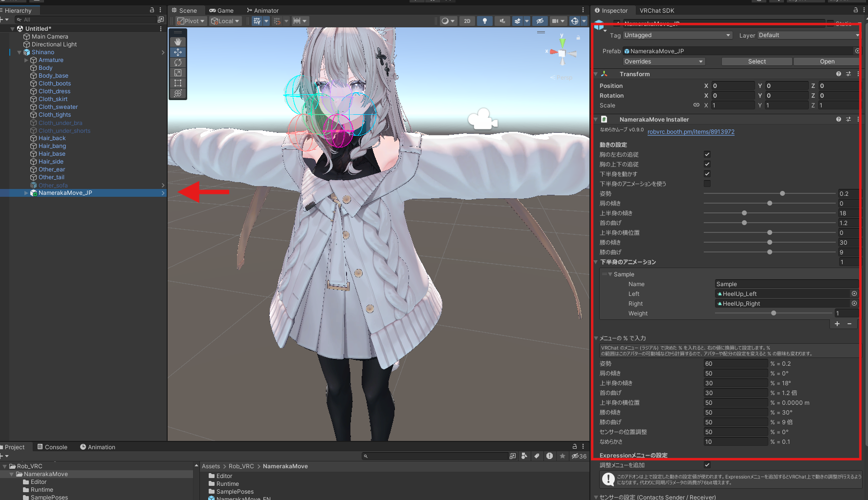Select the combined Transform tool
Image resolution: width=868 pixels, height=500 pixels.
tap(178, 93)
